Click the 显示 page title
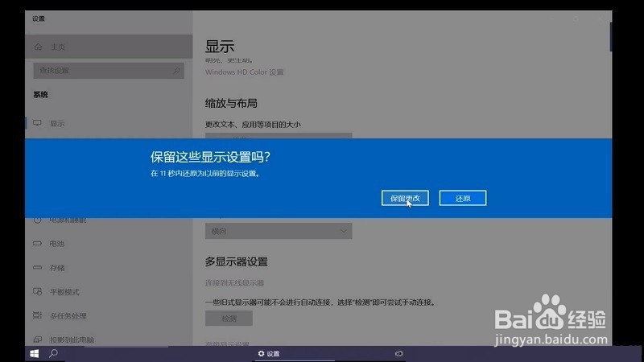The width and height of the screenshot is (644, 362). coord(220,47)
